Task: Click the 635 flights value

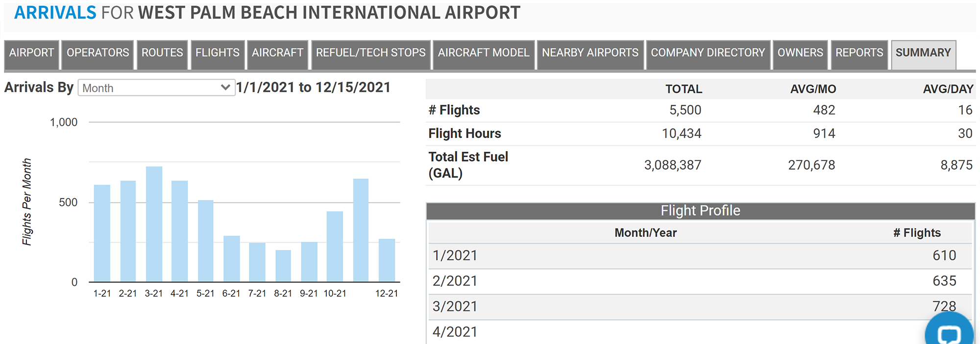Action: click(944, 281)
